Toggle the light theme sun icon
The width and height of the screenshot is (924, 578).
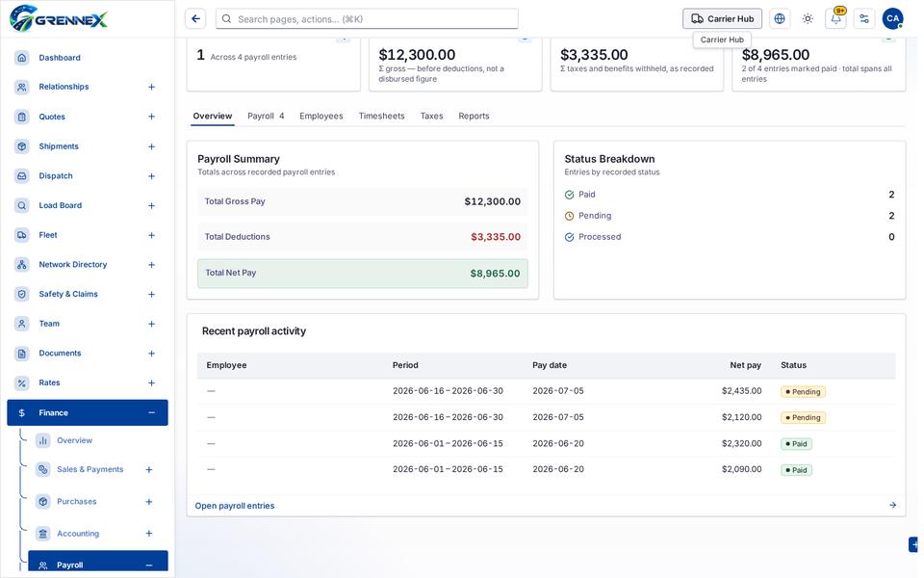pos(808,18)
